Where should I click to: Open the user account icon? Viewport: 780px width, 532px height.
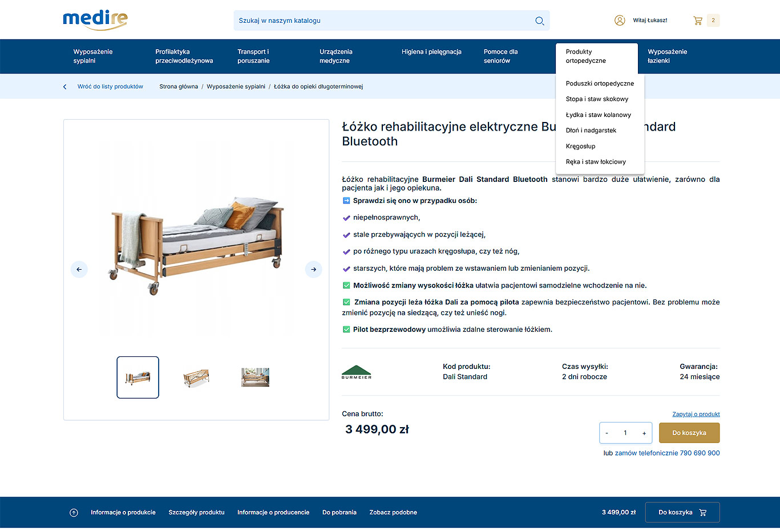point(620,21)
